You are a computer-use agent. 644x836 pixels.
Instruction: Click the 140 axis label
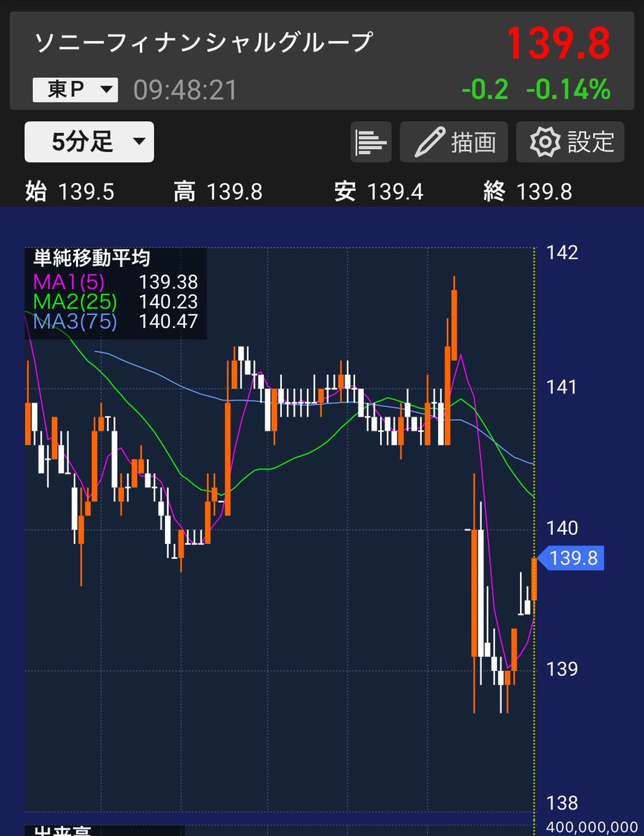[563, 528]
